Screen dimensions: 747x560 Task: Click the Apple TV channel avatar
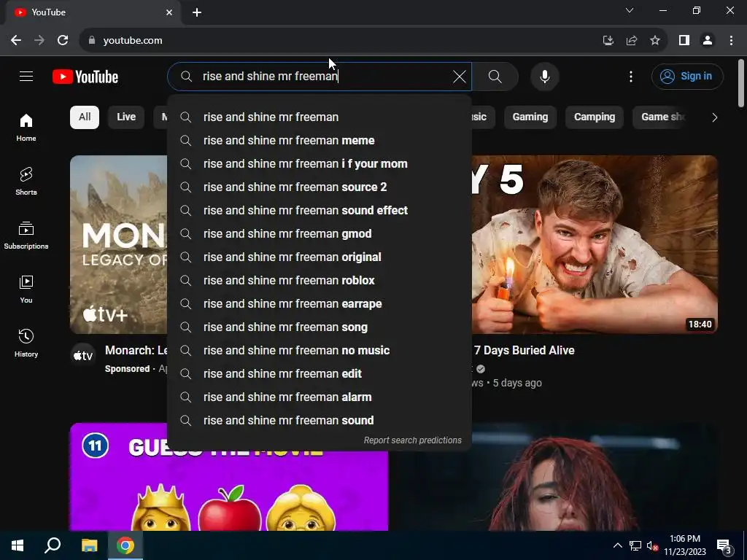(83, 355)
